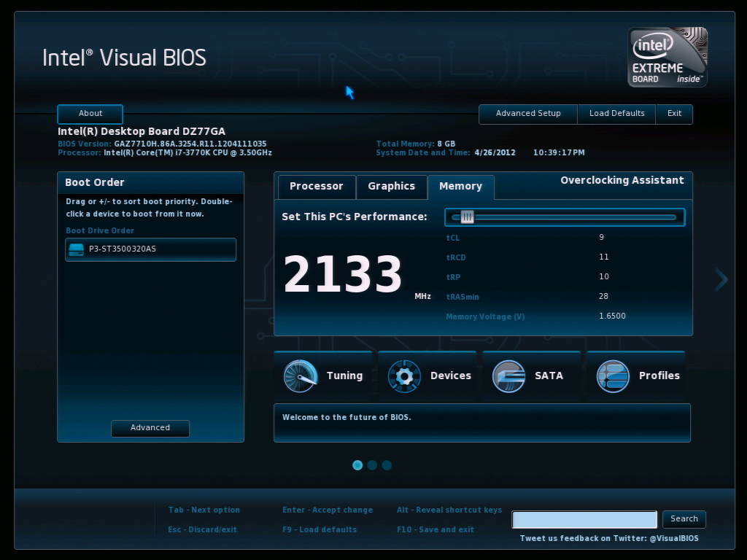Viewport: 747px width, 560px height.
Task: Click the system time 10:39:17 PM
Action: point(559,153)
